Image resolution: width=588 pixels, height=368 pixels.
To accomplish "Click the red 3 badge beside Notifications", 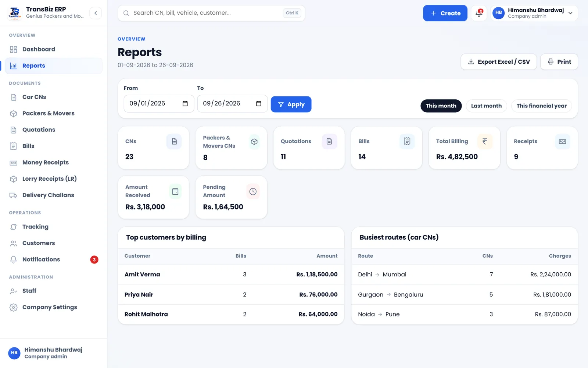I will click(94, 260).
